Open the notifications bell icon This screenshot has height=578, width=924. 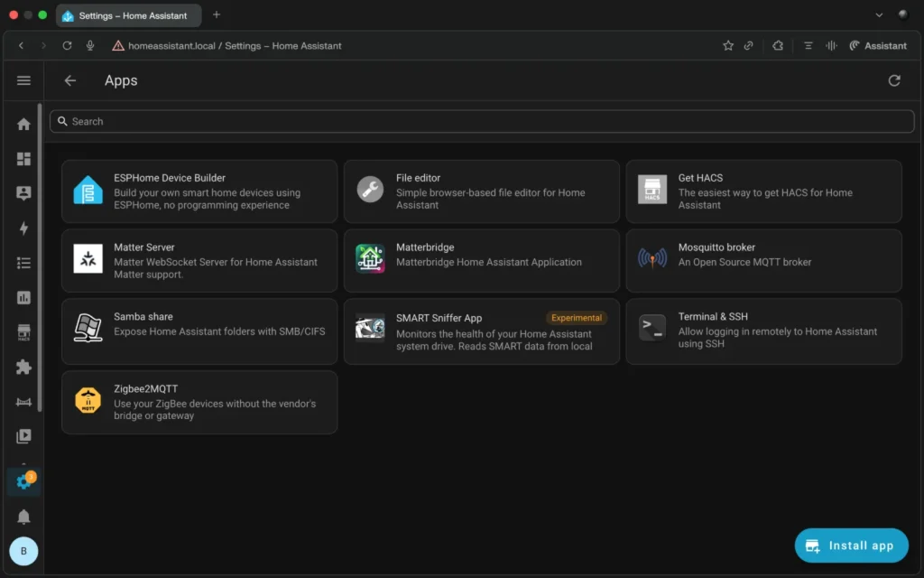point(23,517)
